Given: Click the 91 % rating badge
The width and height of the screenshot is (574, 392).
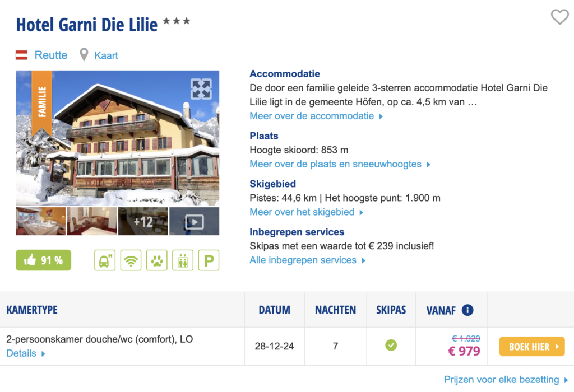Looking at the screenshot, I should pyautogui.click(x=44, y=260).
